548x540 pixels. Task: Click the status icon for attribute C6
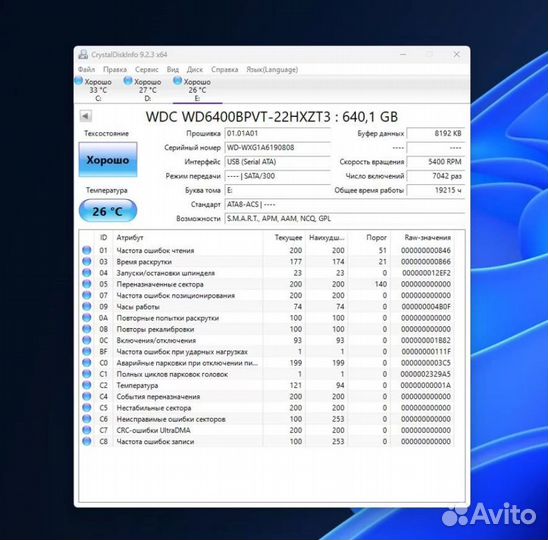click(x=87, y=419)
